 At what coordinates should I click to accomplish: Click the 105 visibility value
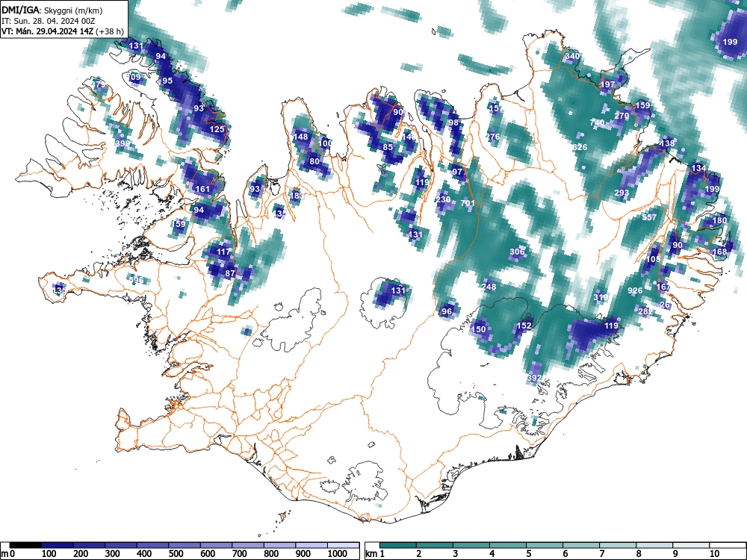pos(653,259)
